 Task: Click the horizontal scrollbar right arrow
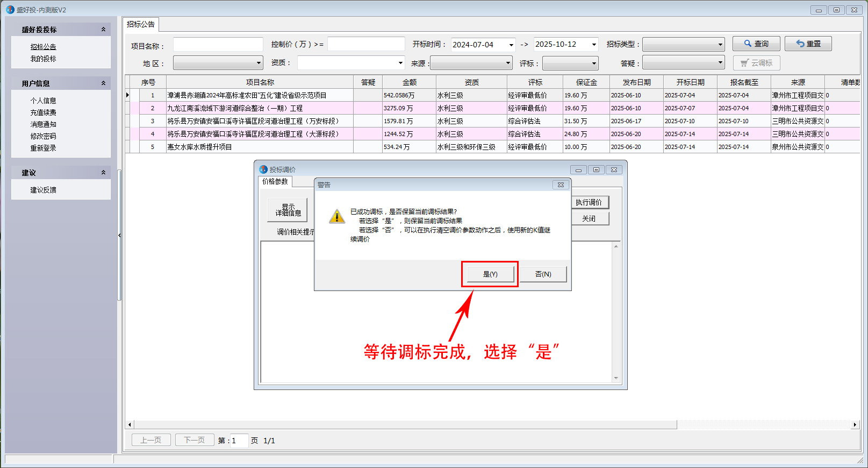[x=855, y=425]
